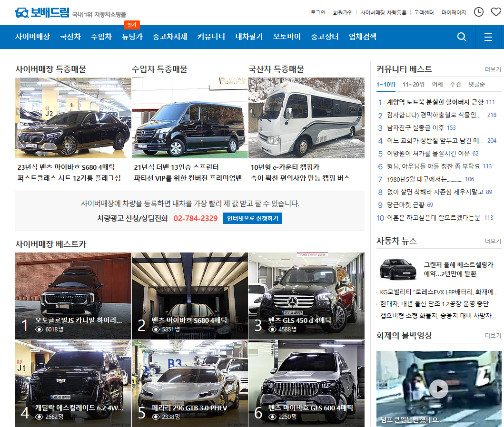Click 더보기 next to 자동차 뉴스
This screenshot has height=427, width=504.
point(493,241)
